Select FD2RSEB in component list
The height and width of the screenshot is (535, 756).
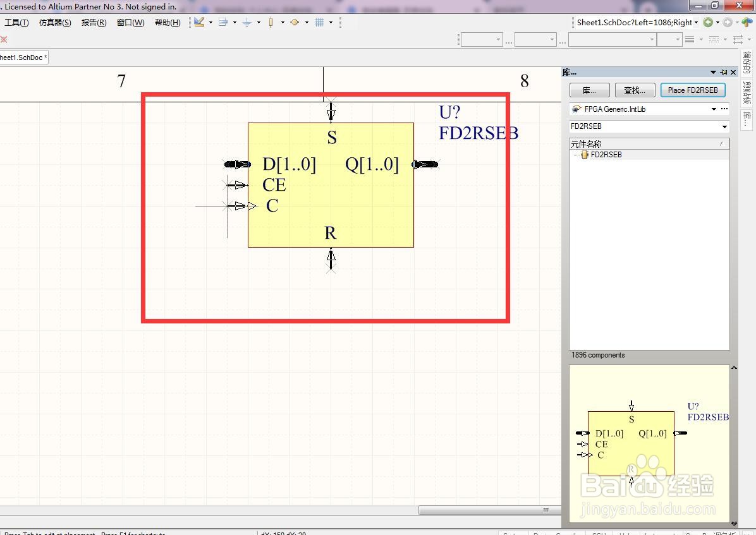[606, 155]
